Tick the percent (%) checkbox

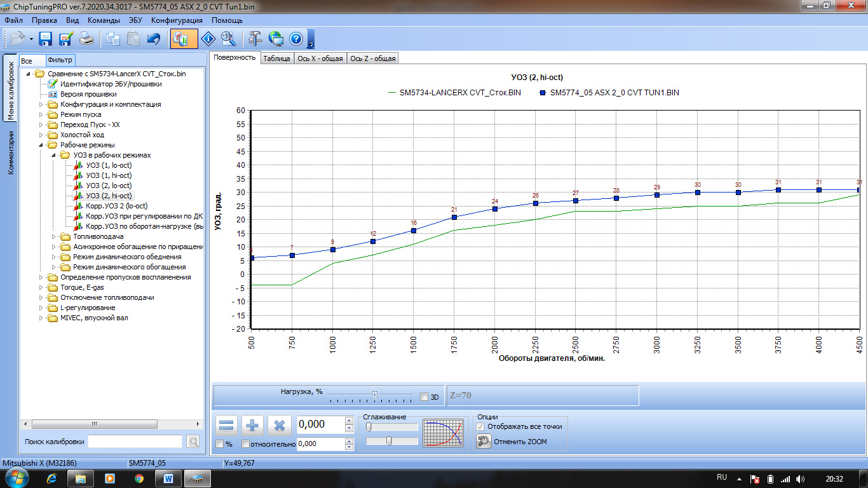click(x=219, y=444)
